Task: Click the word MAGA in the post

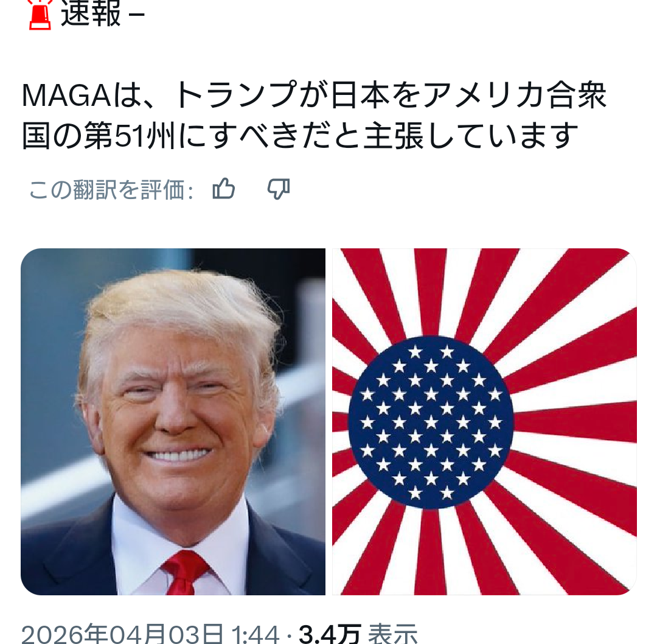Action: click(66, 96)
